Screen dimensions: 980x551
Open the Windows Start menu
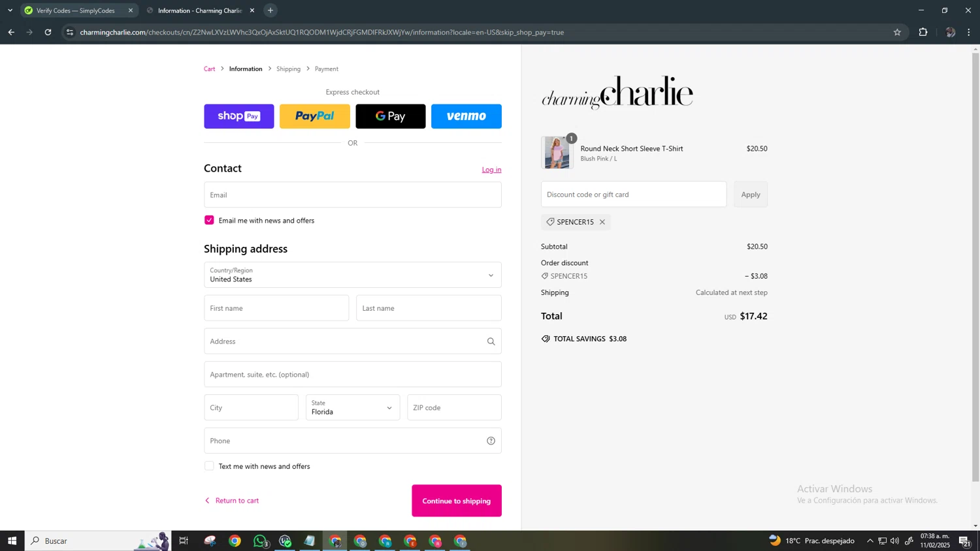coord(12,541)
